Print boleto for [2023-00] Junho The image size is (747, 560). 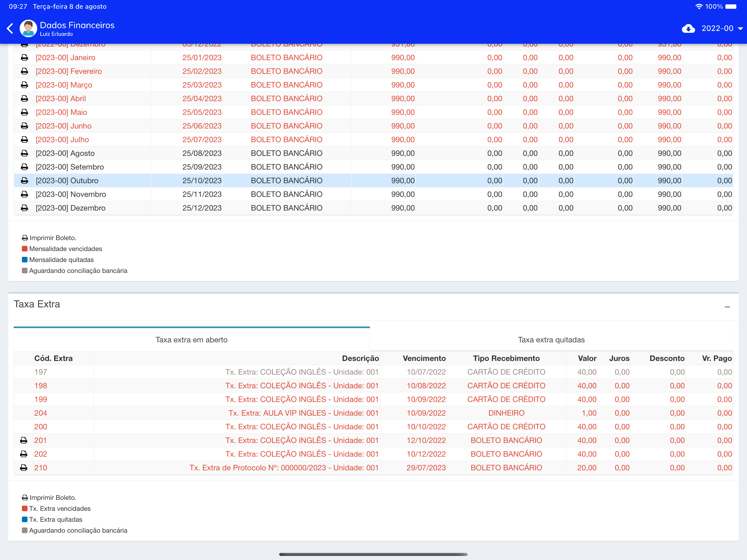pyautogui.click(x=24, y=126)
